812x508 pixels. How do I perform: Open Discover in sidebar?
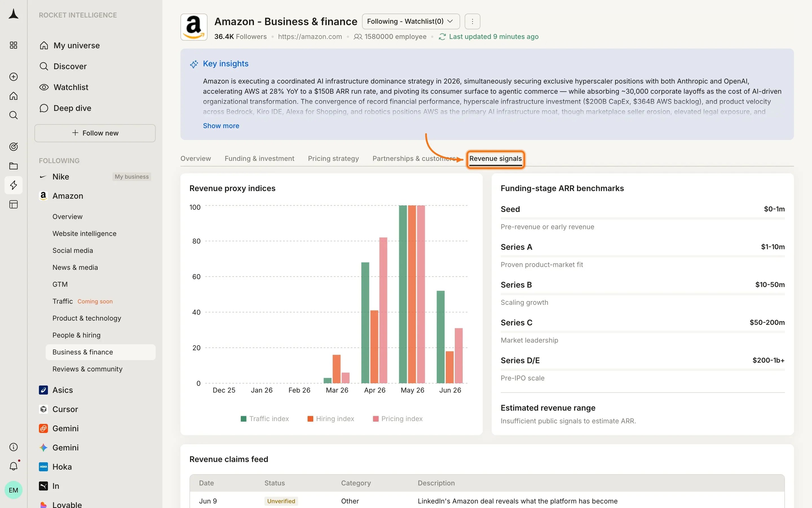pyautogui.click(x=70, y=66)
